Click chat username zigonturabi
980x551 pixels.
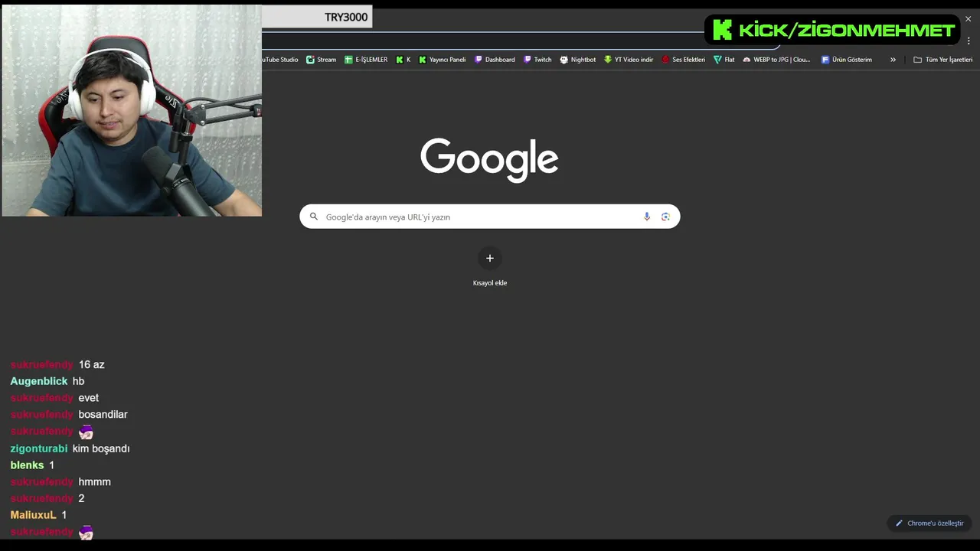coord(39,448)
